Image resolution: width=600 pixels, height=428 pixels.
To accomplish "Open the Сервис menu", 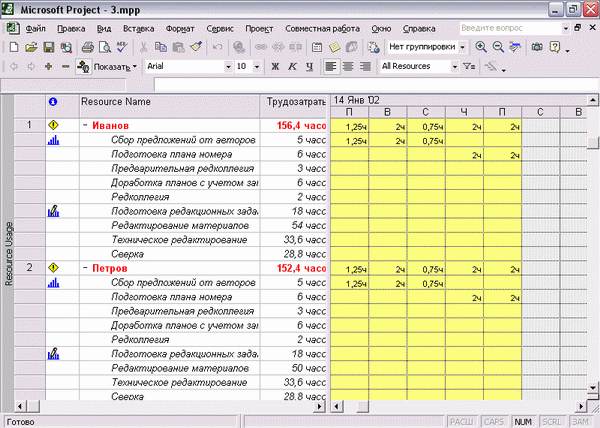I will (x=220, y=29).
